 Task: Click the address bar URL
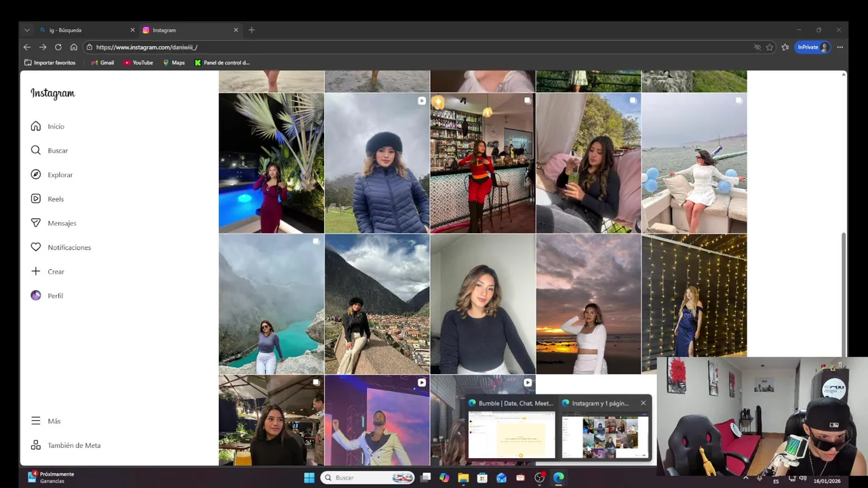coord(146,47)
